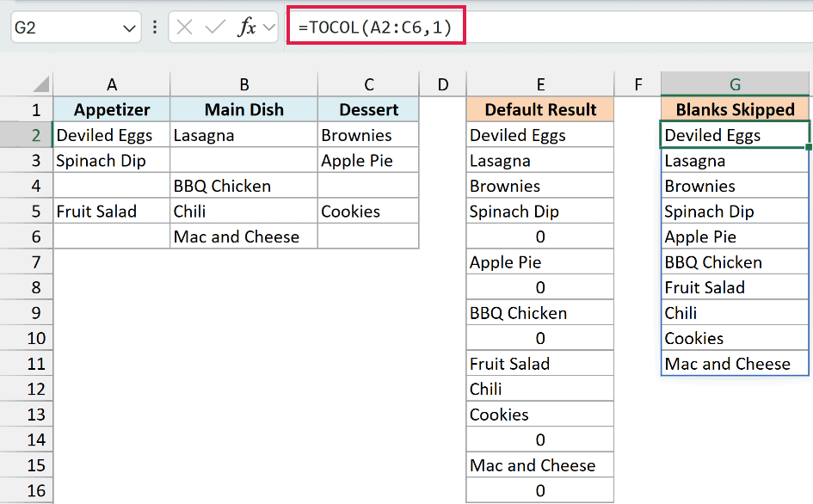Click the formula bar options dots

[x=155, y=27]
